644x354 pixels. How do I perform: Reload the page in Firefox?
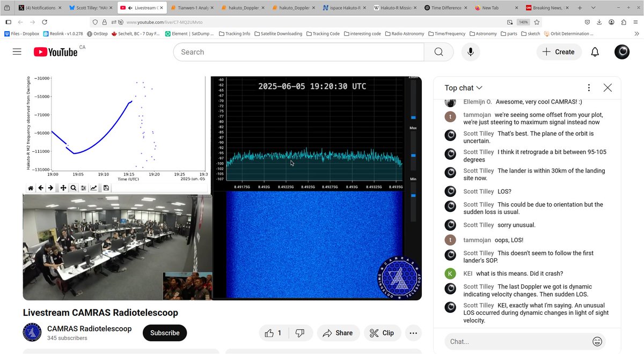click(x=45, y=22)
